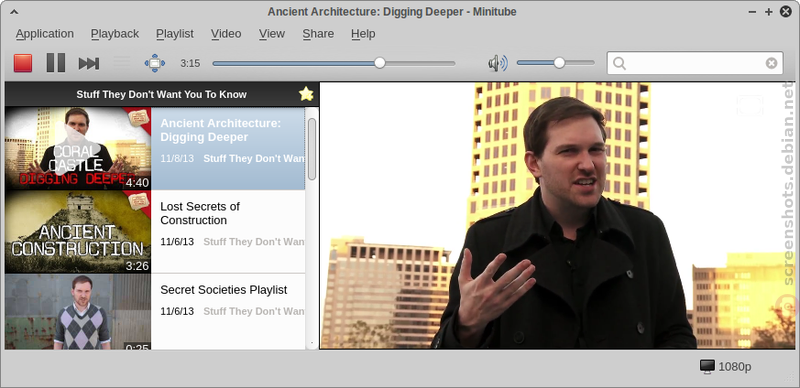
Task: Subscribe using the yellow star icon
Action: [306, 94]
